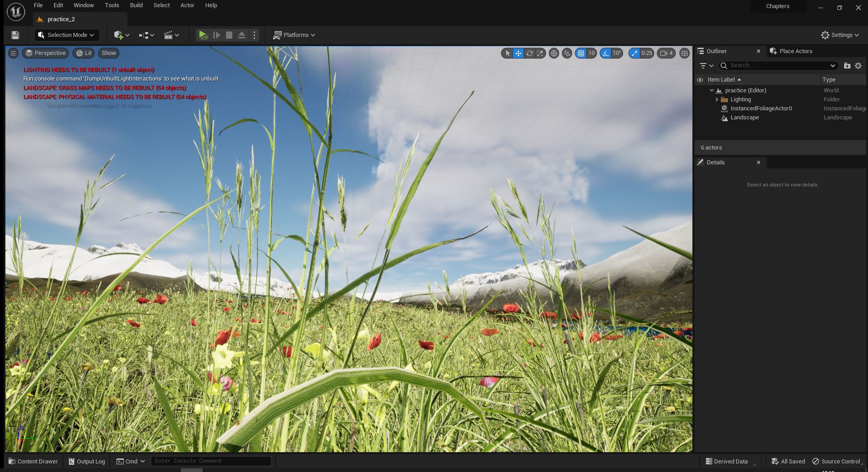Click the viewport layout maximize icon
The width and height of the screenshot is (868, 472).
pos(684,53)
